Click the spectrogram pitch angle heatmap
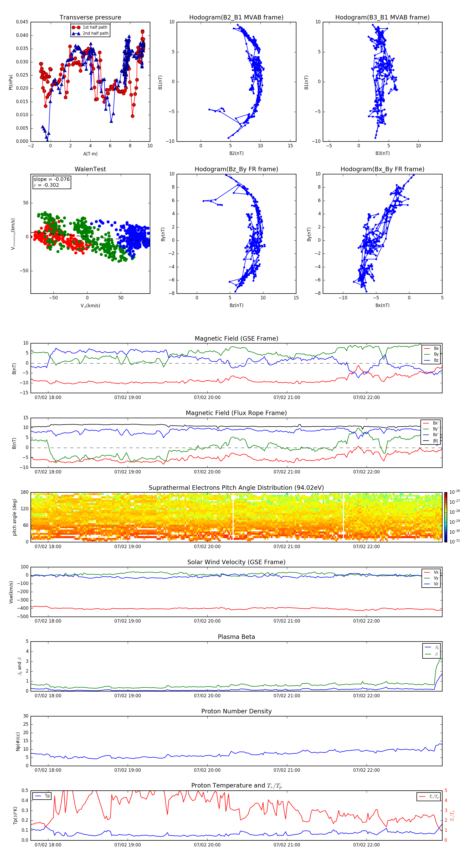Screen dimensions: 473x868 tap(236, 517)
